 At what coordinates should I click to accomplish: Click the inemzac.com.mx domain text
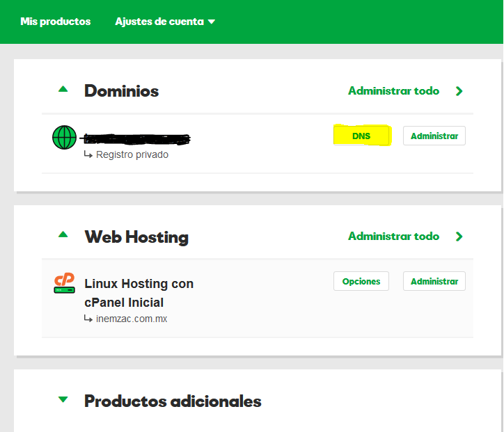[x=132, y=319]
